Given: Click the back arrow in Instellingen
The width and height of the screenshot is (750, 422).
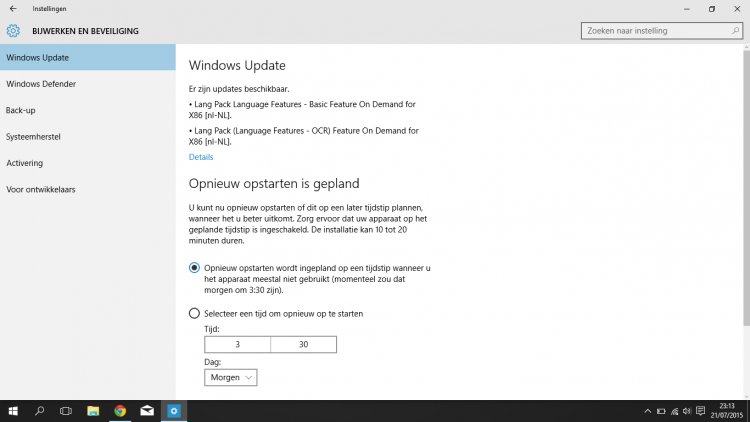Looking at the screenshot, I should coord(13,9).
